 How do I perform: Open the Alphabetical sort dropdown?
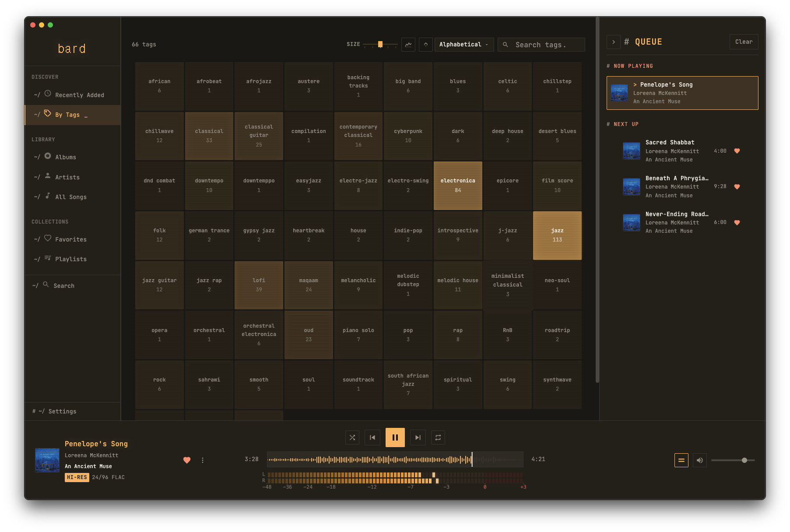tap(464, 44)
